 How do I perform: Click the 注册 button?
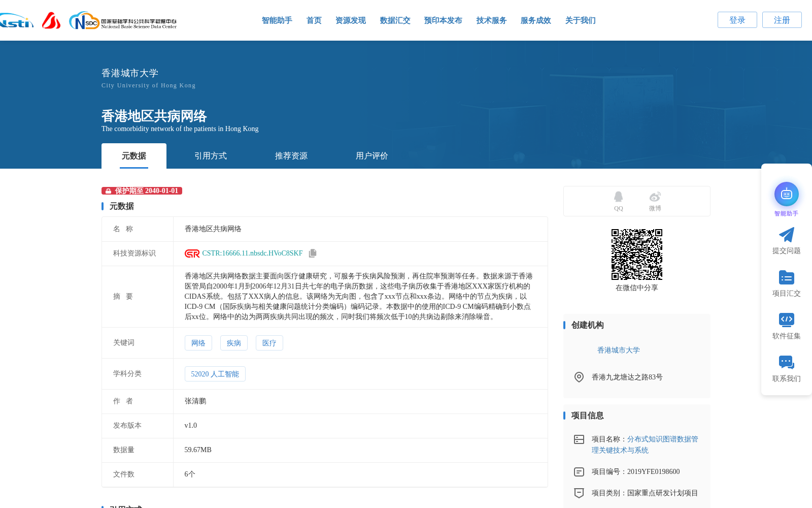pos(782,20)
